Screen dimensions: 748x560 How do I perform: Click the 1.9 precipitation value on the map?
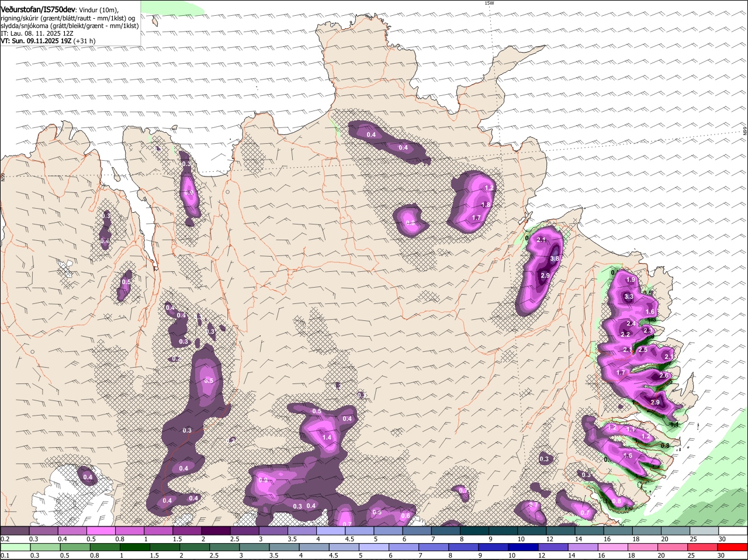[631, 281]
